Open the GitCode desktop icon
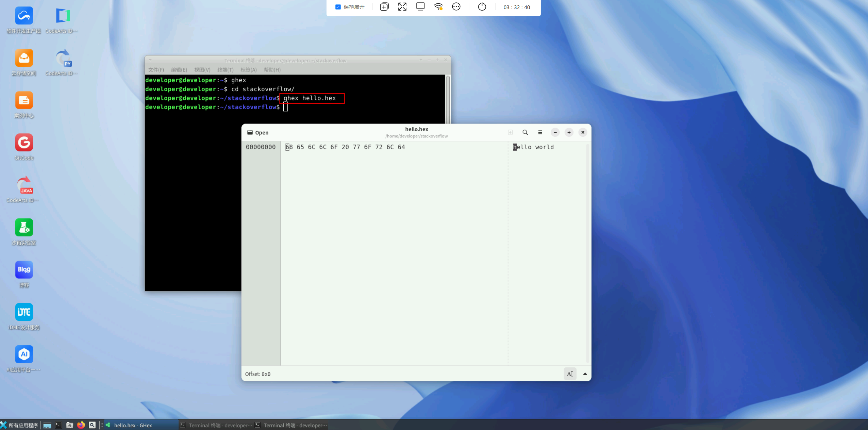This screenshot has height=430, width=868. point(24,143)
